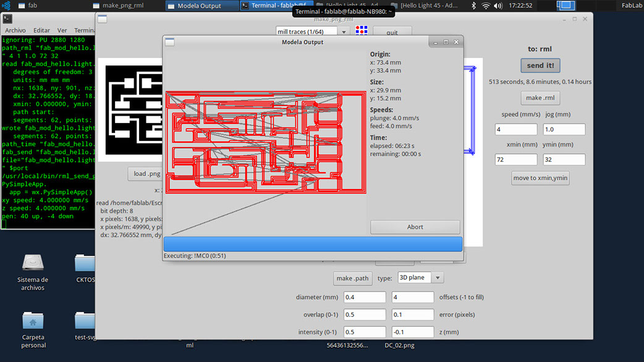Open the Terminal menu in terminal window
644x362 pixels.
tap(84, 30)
